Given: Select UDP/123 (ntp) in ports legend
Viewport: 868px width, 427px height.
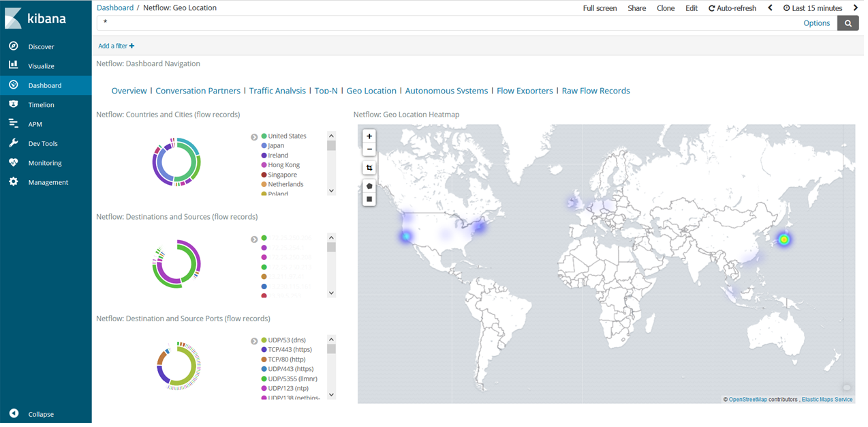Looking at the screenshot, I should pyautogui.click(x=288, y=388).
